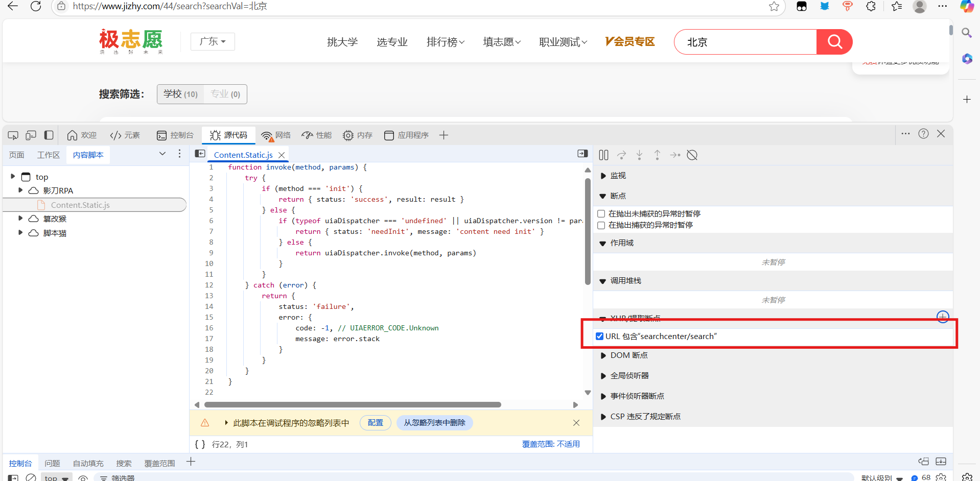Screen dimensions: 980x481
Task: Select the 学校 (10) filter
Action: click(x=180, y=94)
